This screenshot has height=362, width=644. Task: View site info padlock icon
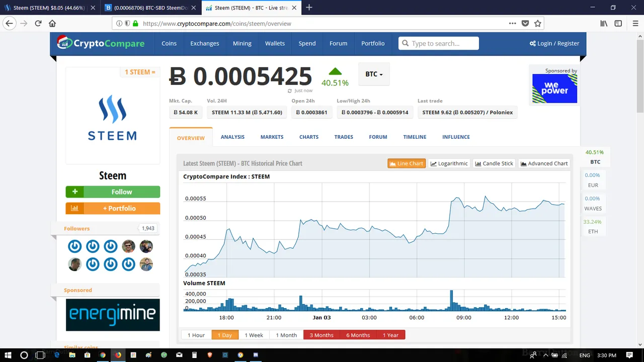pos(135,23)
